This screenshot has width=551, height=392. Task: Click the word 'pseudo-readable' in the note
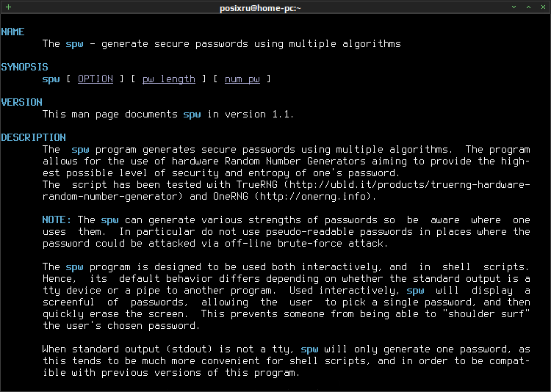coord(310,232)
